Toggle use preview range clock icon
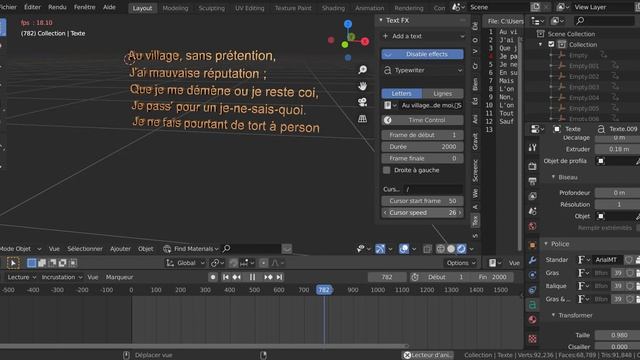 click(415, 277)
